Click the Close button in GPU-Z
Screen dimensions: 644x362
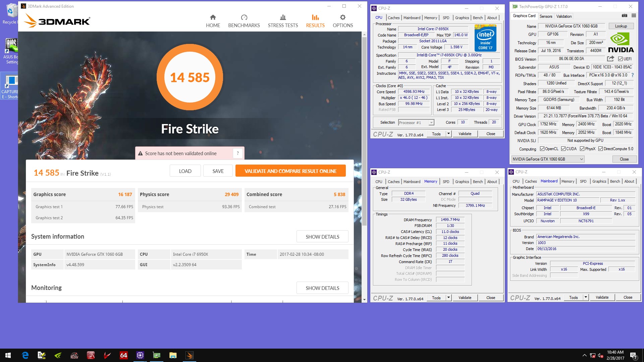click(x=624, y=159)
